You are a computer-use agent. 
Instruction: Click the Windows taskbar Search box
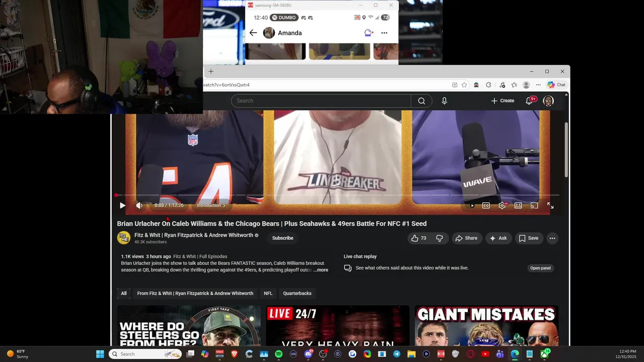pyautogui.click(x=145, y=354)
